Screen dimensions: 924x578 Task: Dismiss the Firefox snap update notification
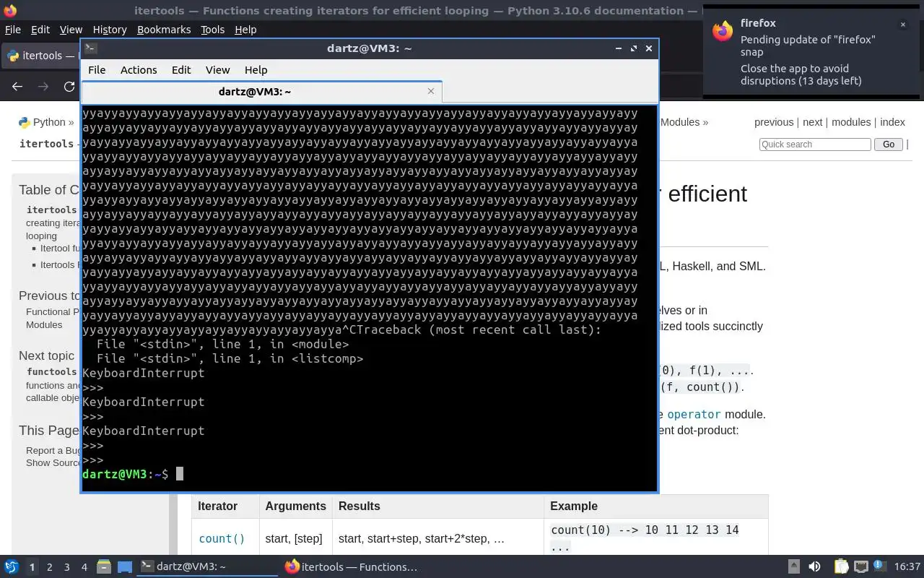tap(902, 25)
